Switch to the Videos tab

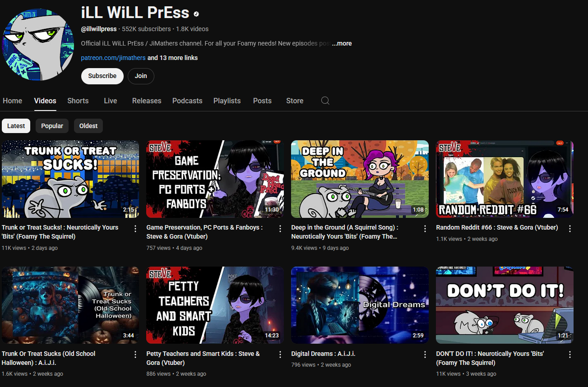point(45,101)
